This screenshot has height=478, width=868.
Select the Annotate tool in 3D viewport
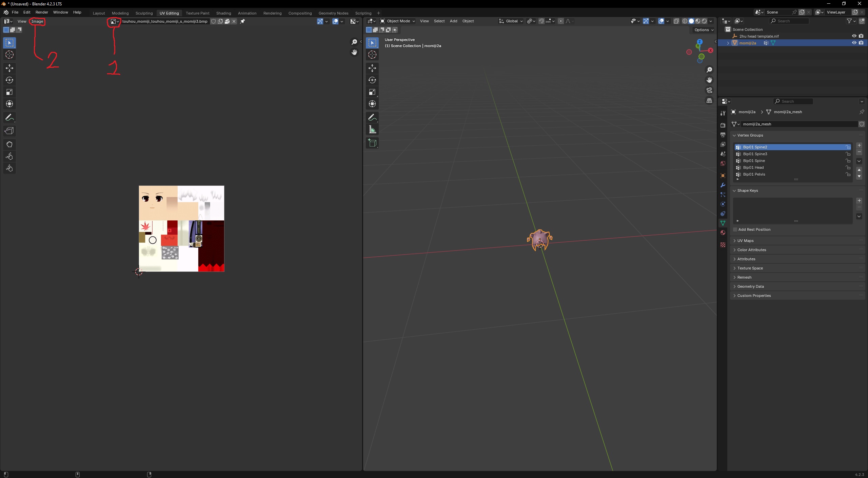(x=372, y=118)
